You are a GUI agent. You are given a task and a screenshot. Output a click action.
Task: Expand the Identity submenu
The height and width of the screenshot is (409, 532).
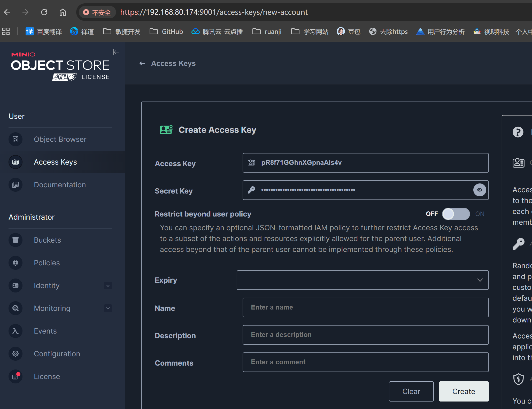click(x=108, y=286)
